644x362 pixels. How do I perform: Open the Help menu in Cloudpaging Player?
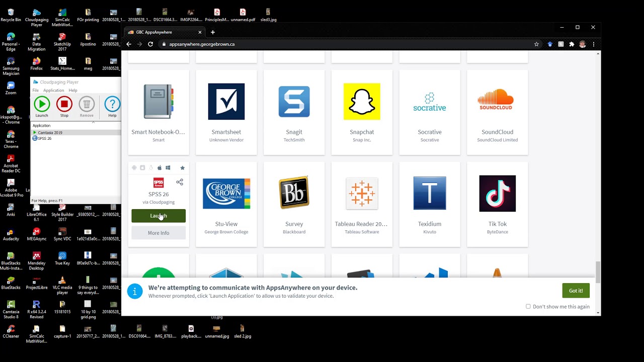(73, 90)
